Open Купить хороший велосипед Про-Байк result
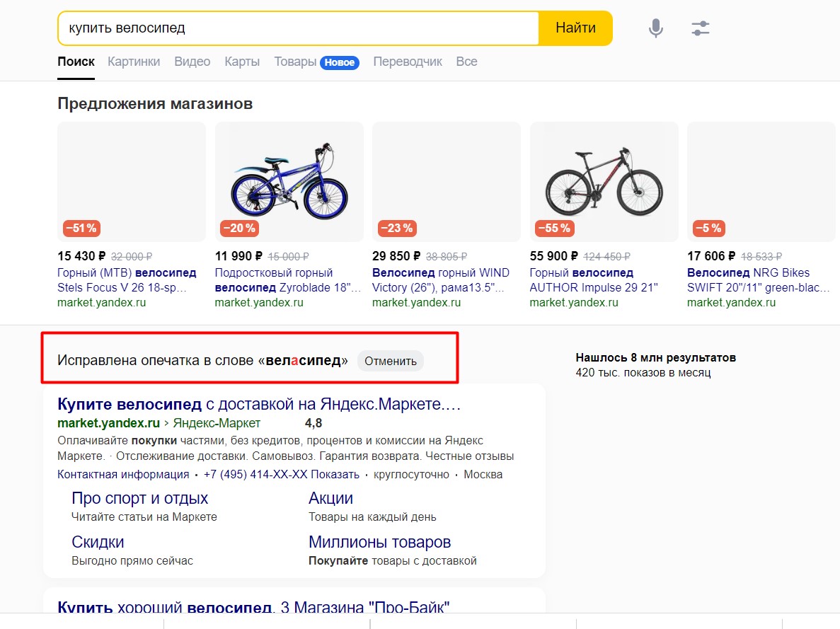840x629 pixels. pos(253,607)
